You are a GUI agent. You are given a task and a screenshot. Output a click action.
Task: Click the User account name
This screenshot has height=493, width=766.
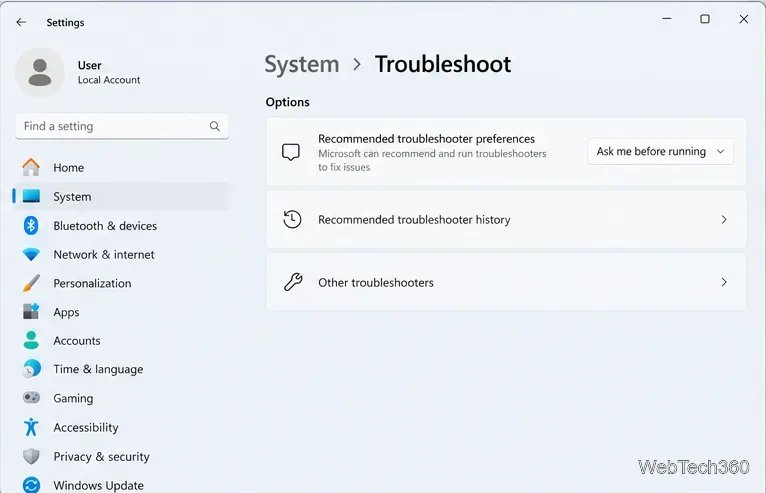click(89, 65)
